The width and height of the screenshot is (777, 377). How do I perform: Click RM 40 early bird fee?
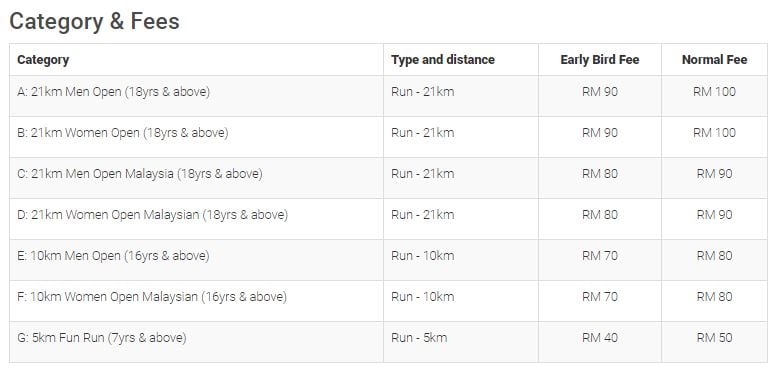[600, 338]
